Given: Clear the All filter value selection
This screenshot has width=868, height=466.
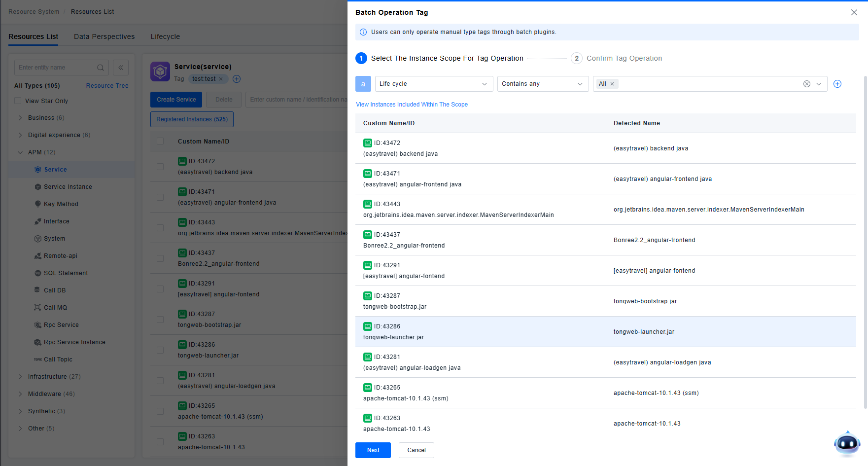Looking at the screenshot, I should click(x=806, y=84).
